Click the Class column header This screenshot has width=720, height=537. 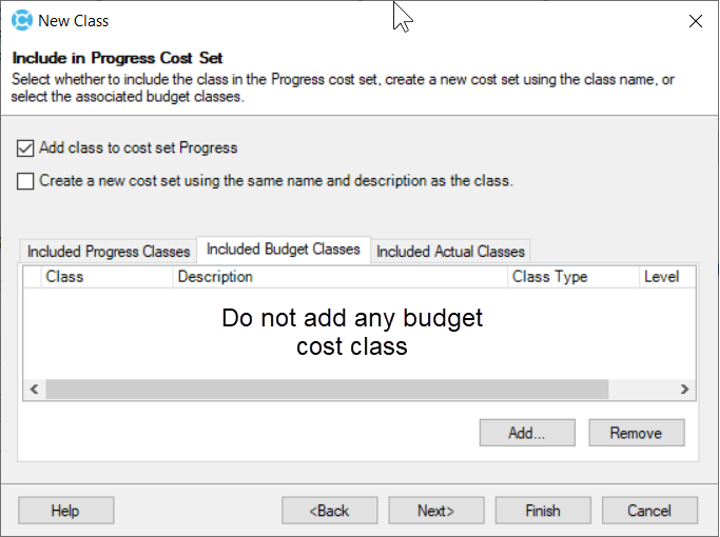(65, 277)
